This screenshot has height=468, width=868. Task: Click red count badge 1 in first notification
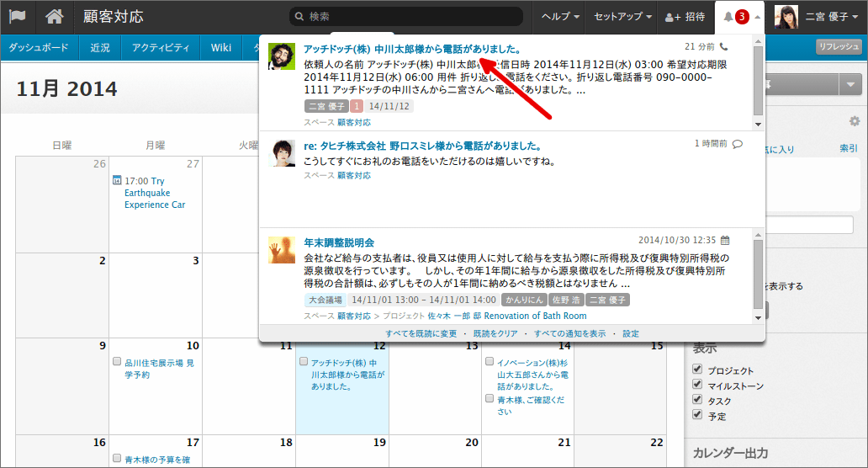point(357,106)
